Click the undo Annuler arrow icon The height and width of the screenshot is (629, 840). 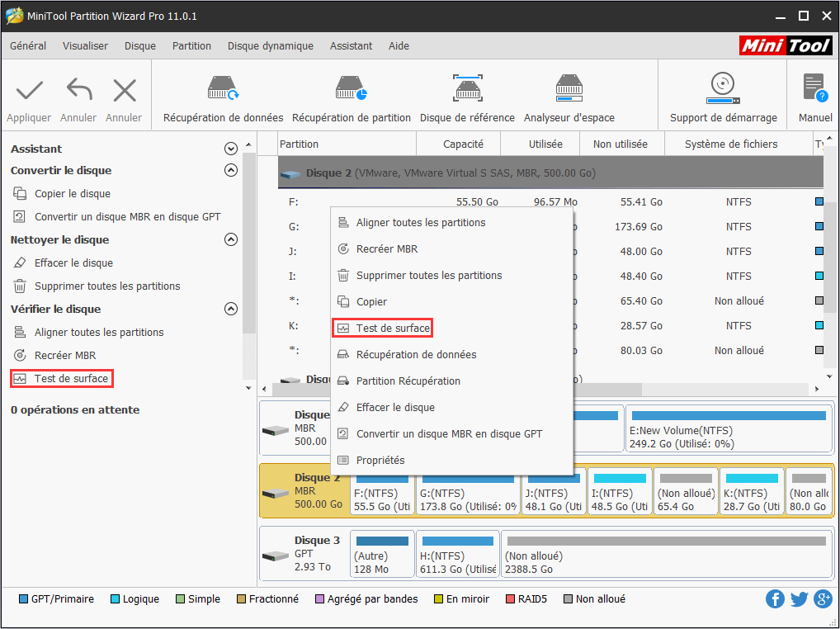[x=78, y=90]
